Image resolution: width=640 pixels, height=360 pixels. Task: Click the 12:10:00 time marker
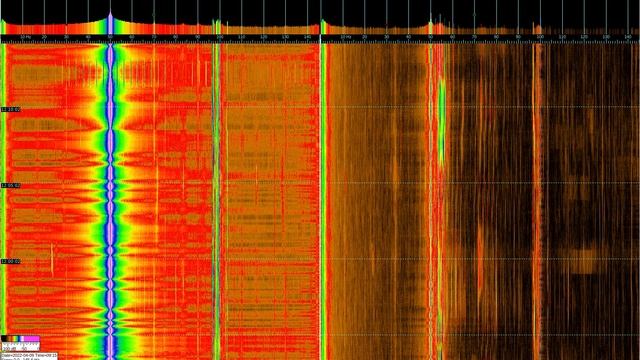[11, 110]
